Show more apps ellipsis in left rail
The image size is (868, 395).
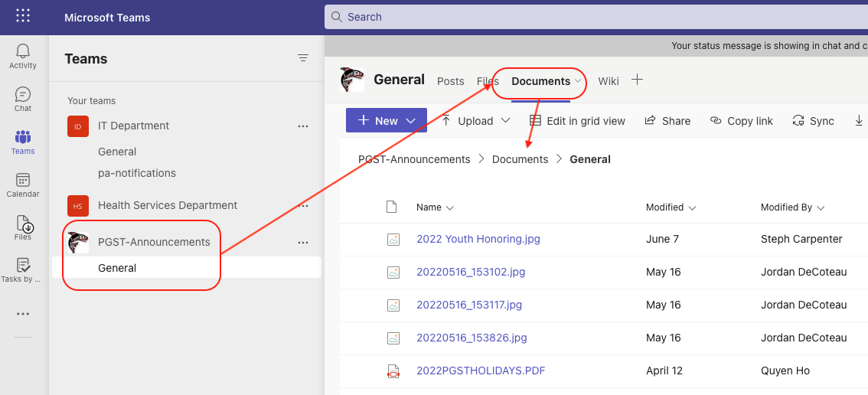23,314
